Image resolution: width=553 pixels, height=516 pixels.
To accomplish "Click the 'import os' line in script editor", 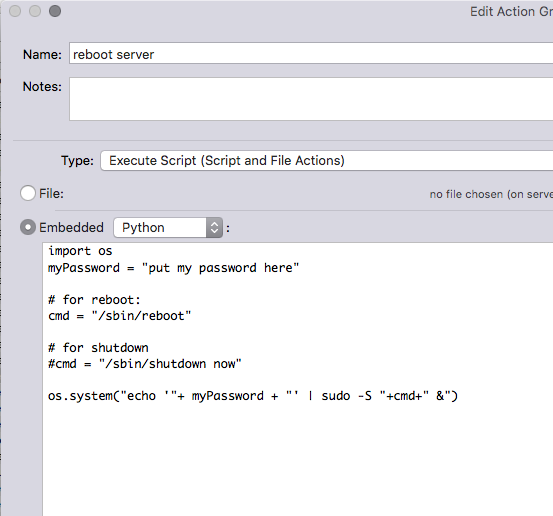I will point(80,251).
